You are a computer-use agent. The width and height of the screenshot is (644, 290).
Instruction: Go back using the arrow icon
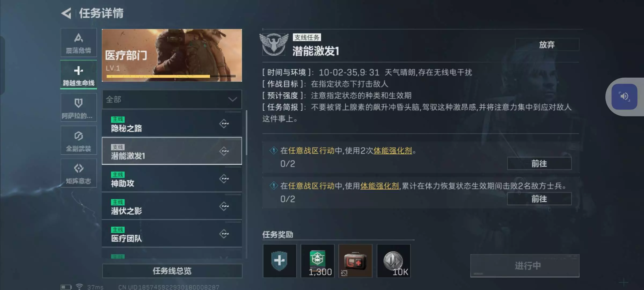tap(66, 13)
